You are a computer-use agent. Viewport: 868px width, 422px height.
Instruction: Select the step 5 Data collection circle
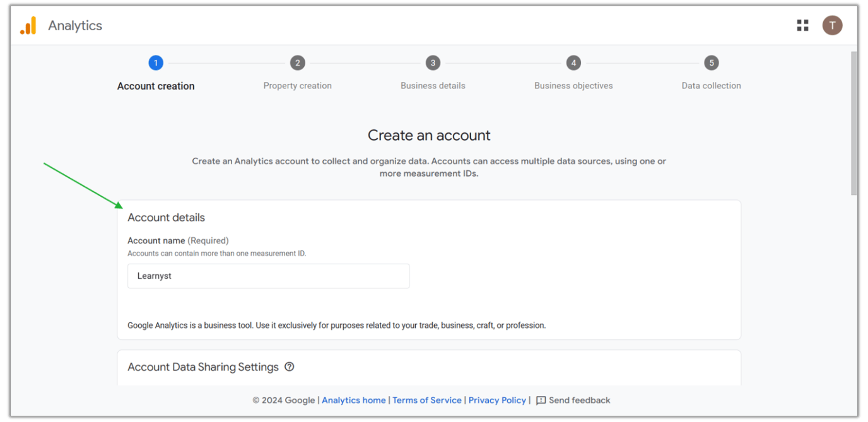click(711, 62)
